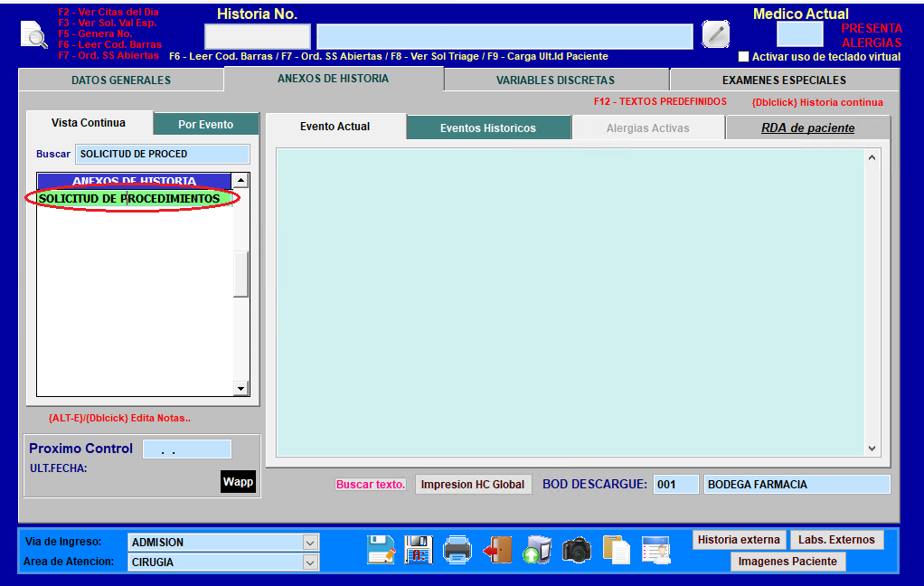The width and height of the screenshot is (924, 586).
Task: Select the Por Evento tab
Action: (x=205, y=125)
